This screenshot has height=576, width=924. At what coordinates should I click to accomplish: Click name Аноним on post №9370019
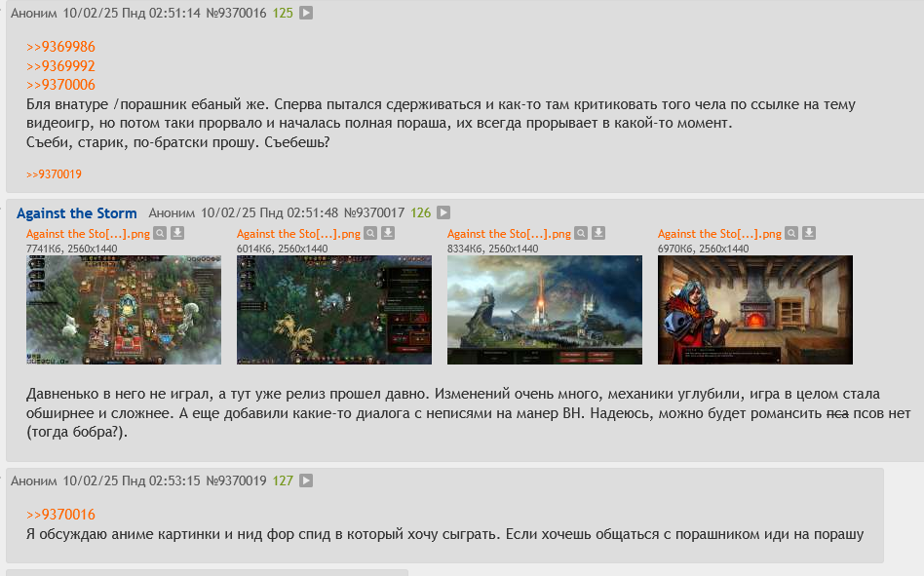(x=33, y=480)
